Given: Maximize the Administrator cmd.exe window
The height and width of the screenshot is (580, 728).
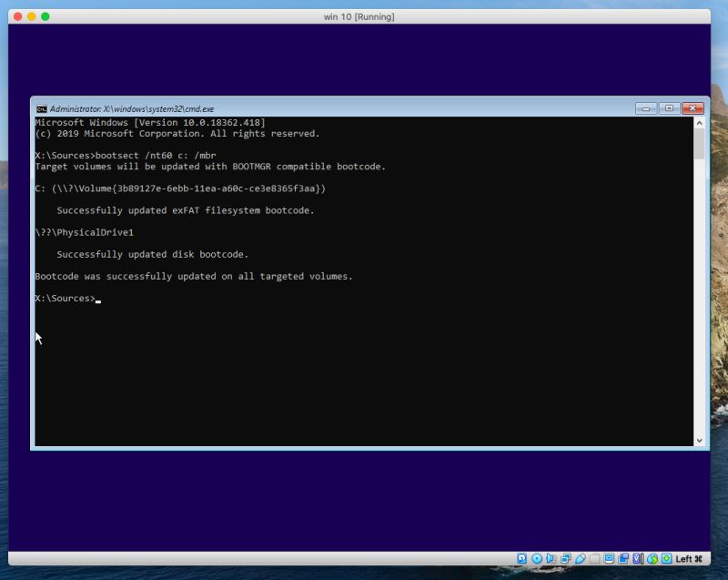Looking at the screenshot, I should pos(671,107).
